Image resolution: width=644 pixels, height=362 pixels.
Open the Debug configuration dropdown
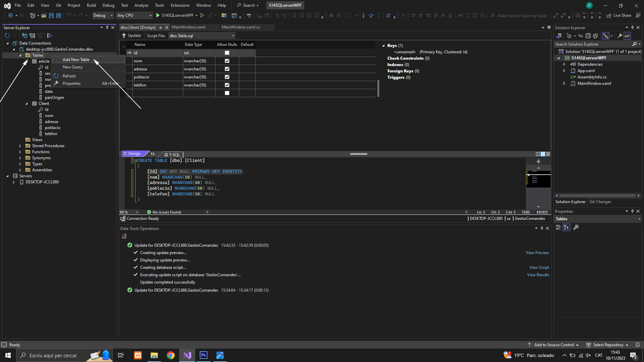(111, 15)
